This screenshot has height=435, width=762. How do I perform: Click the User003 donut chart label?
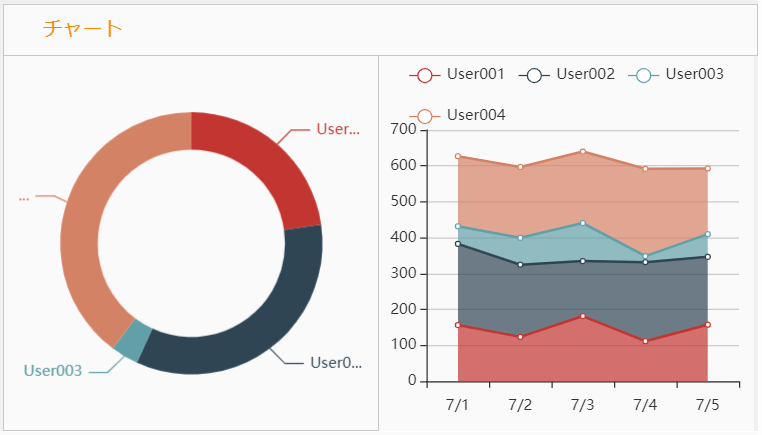(53, 371)
